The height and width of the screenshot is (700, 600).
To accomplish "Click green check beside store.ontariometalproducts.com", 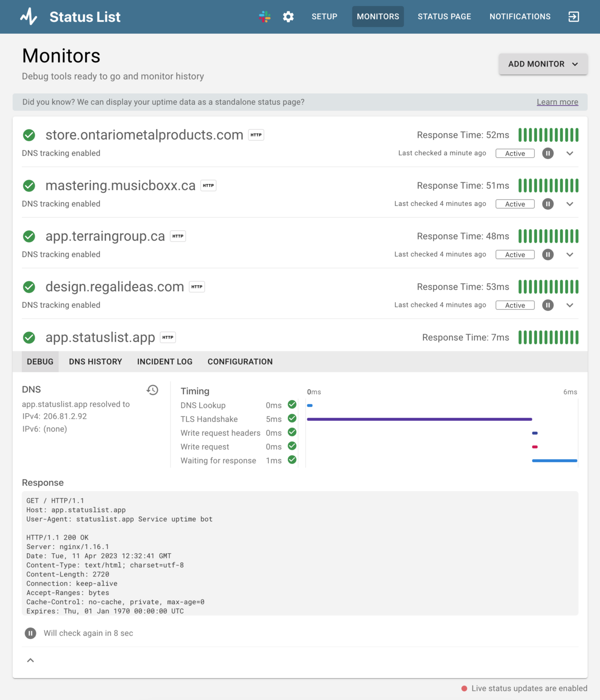I will (29, 135).
